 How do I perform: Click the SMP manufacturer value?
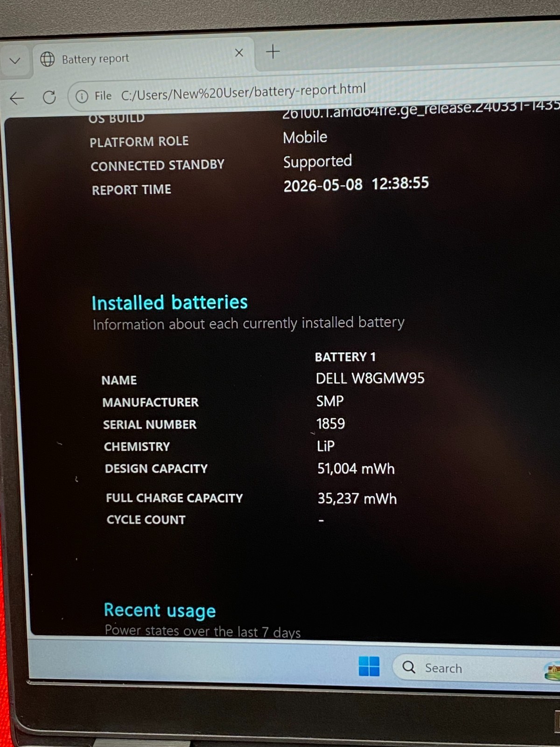click(330, 401)
